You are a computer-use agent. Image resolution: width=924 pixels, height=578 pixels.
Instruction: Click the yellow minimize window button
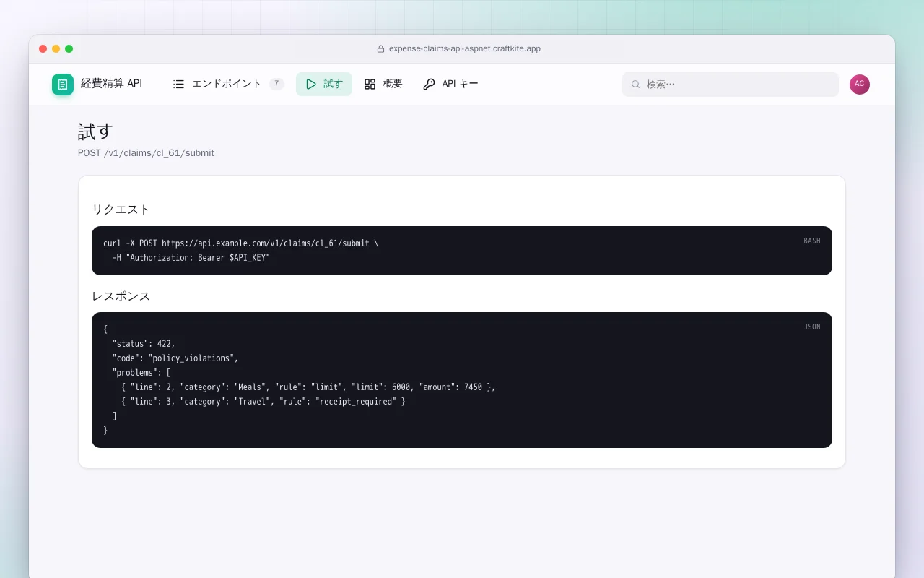[x=56, y=49]
